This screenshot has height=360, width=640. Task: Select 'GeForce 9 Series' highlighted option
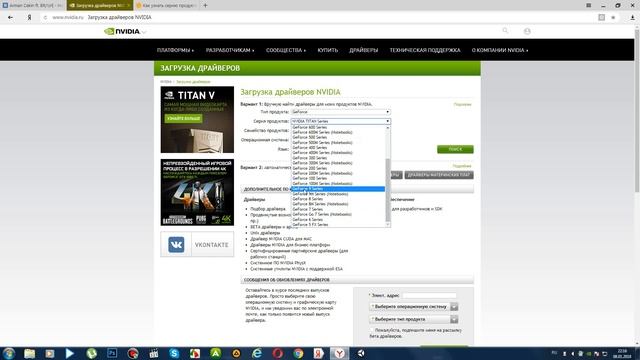pos(338,189)
